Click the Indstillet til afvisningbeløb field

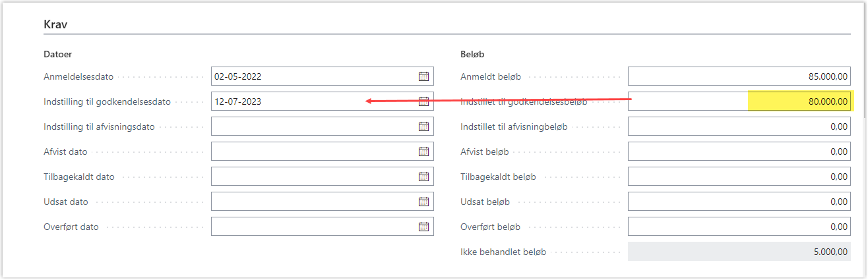tap(739, 126)
